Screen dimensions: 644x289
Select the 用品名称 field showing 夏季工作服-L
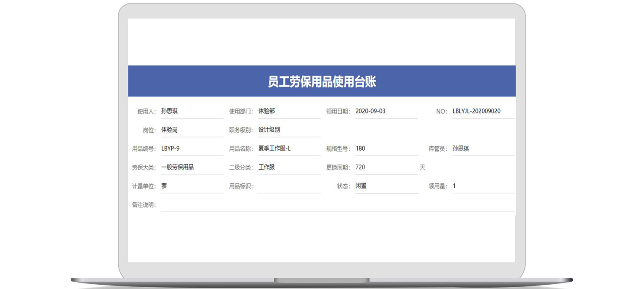point(289,149)
